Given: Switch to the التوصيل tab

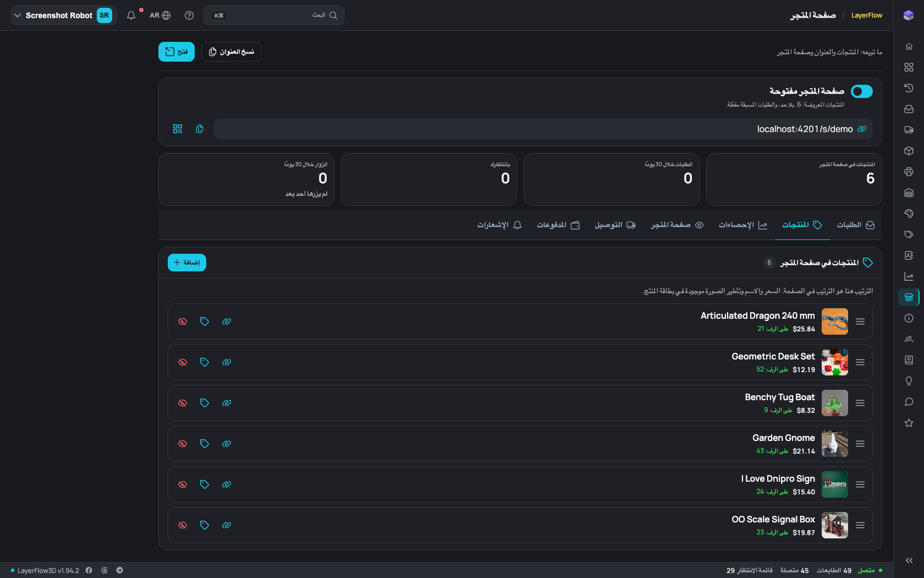Looking at the screenshot, I should pos(615,225).
